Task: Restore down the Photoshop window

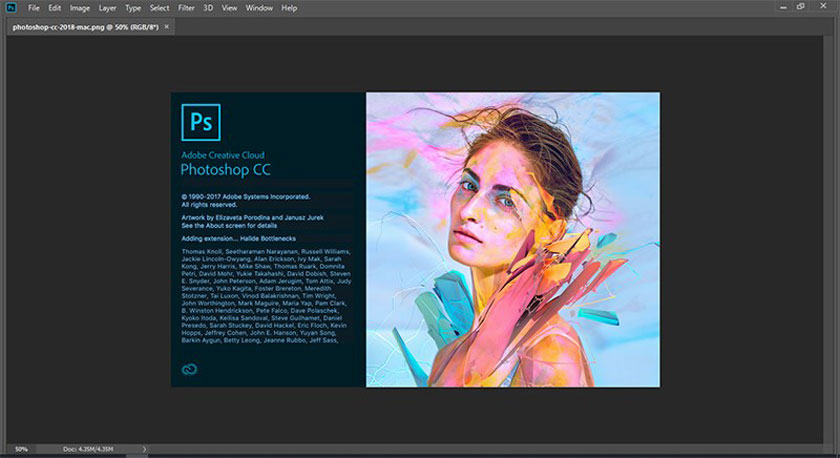Action: pyautogui.click(x=800, y=6)
